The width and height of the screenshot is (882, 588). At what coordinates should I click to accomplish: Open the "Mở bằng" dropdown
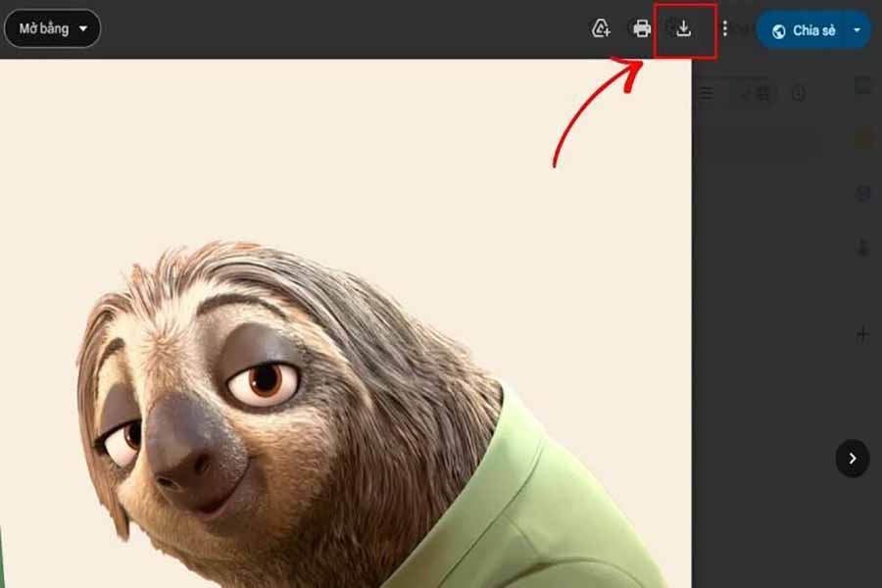click(52, 29)
